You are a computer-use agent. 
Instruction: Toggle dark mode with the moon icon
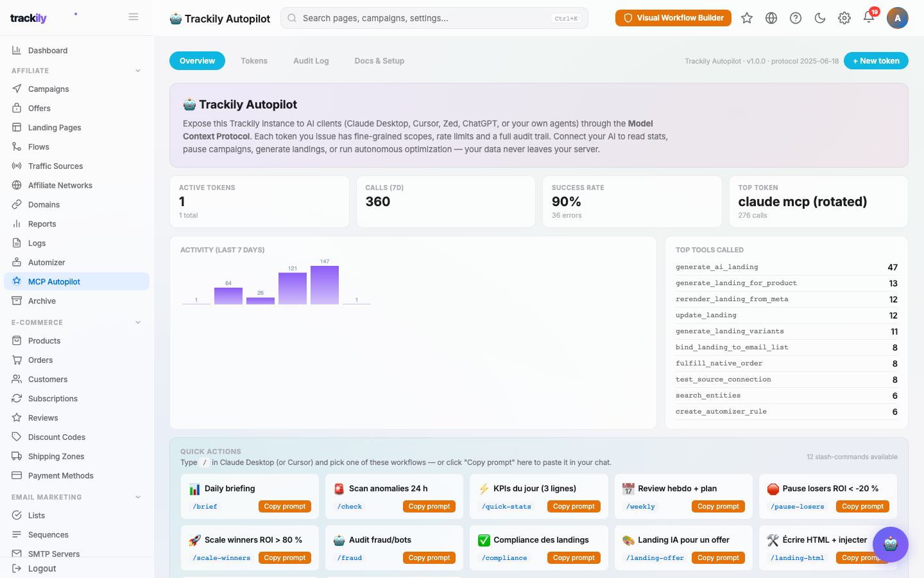[820, 18]
